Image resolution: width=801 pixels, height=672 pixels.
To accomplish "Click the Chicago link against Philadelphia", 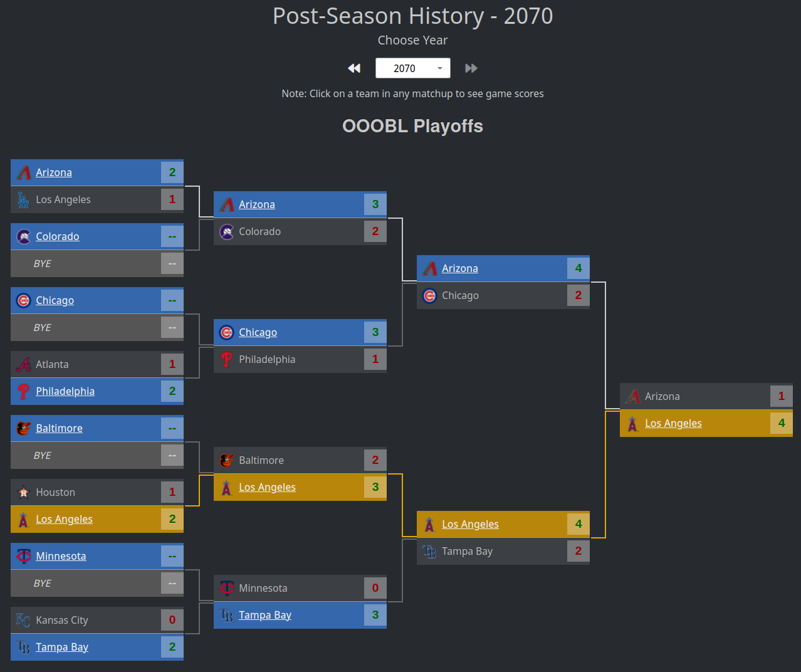I will (x=258, y=332).
